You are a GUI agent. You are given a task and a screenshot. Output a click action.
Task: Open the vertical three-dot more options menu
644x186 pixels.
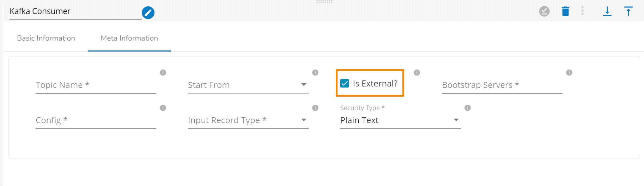[582, 11]
